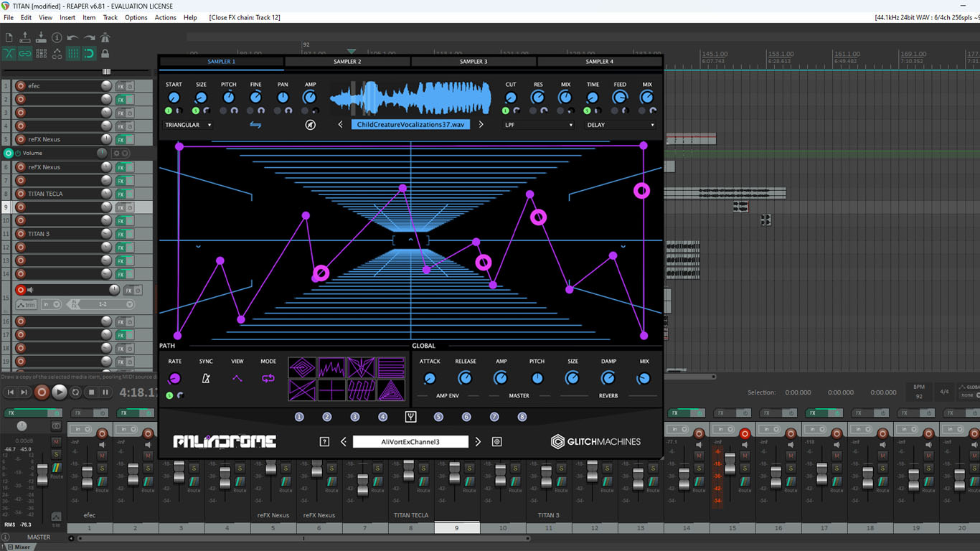Screen dimensions: 980x551
Task: Toggle snap magnet toolbar icon
Action: [x=89, y=53]
